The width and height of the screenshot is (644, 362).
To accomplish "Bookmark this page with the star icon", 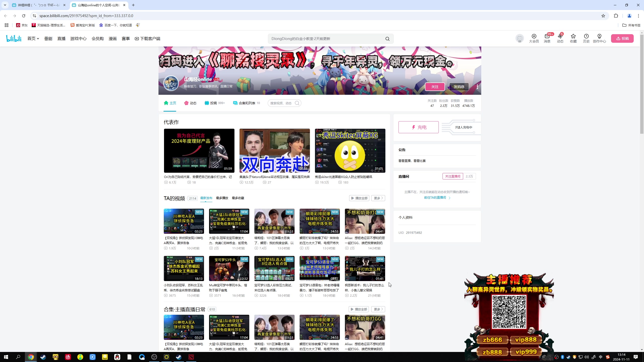I will 603,16.
